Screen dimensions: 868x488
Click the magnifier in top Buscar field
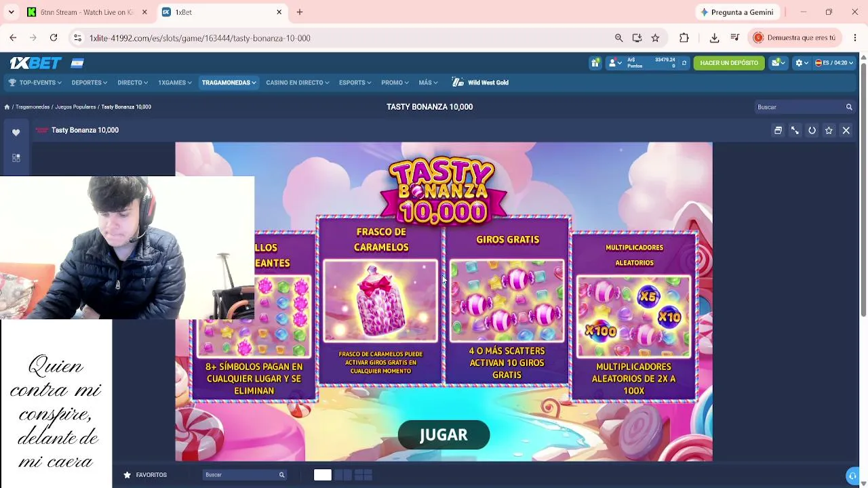coord(848,107)
